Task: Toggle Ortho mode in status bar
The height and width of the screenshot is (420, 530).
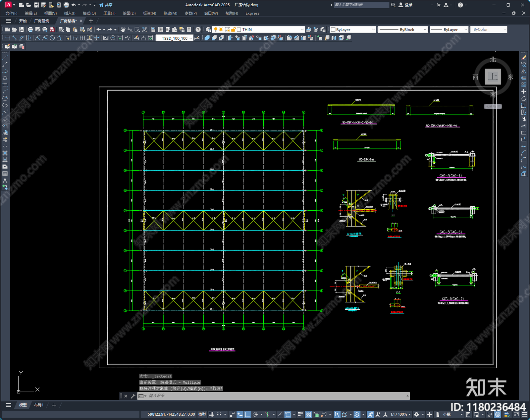Action: pos(247,414)
